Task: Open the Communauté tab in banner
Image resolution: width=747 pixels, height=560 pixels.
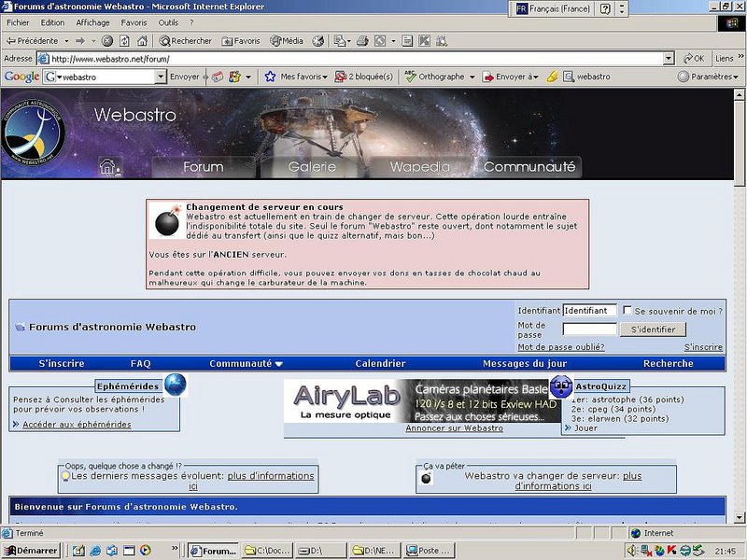Action: [529, 167]
